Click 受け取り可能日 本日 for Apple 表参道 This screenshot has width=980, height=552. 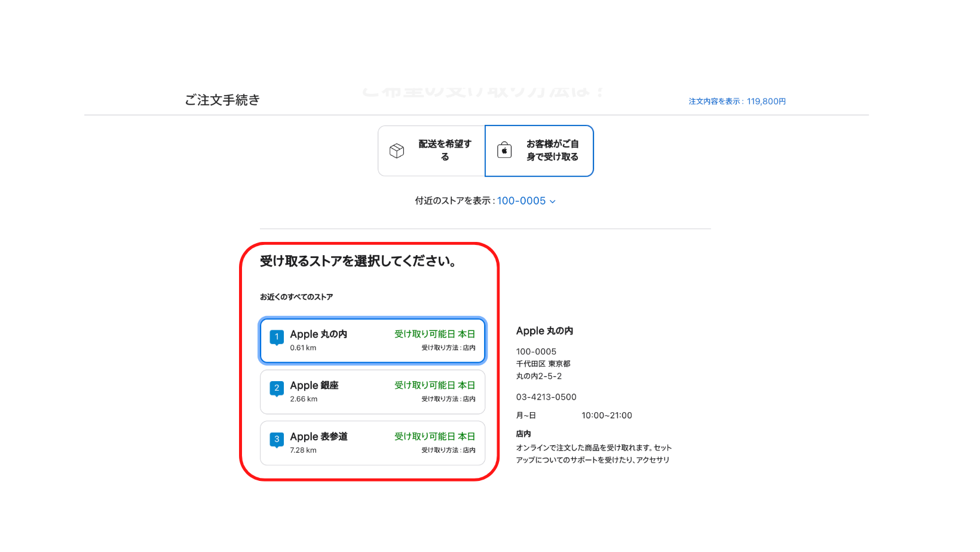[434, 437]
